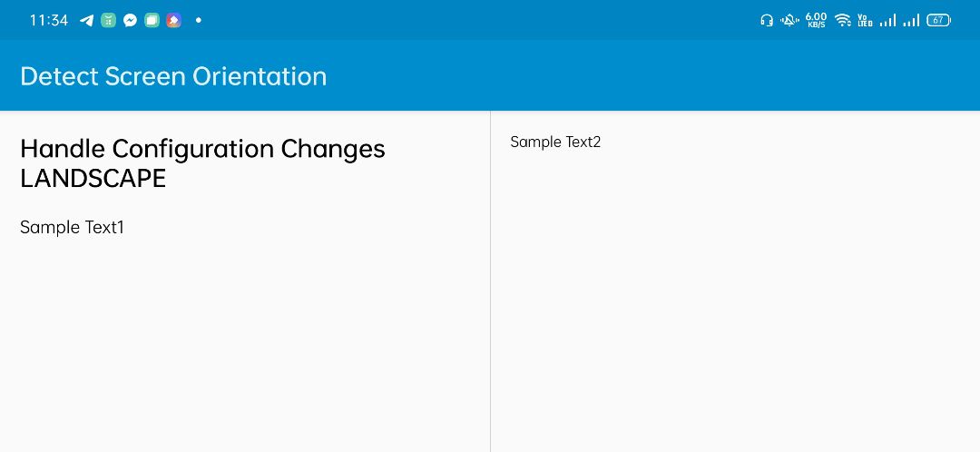Viewport: 980px width, 452px height.
Task: Tap the green robot notification icon
Action: (109, 20)
